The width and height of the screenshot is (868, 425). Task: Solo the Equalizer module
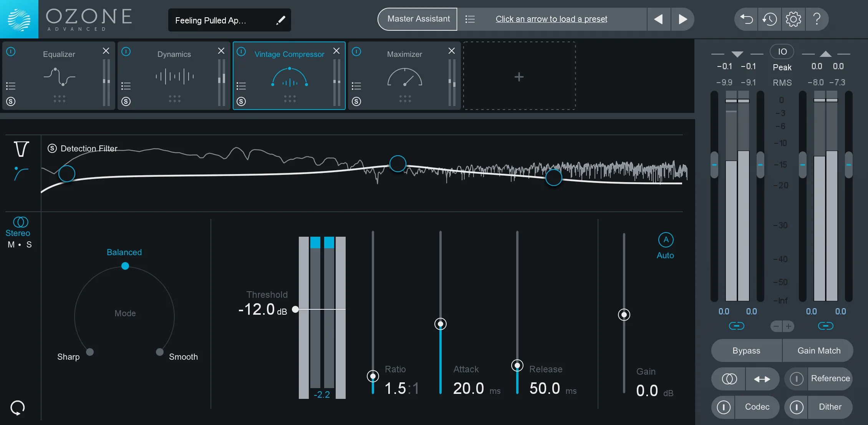click(11, 101)
